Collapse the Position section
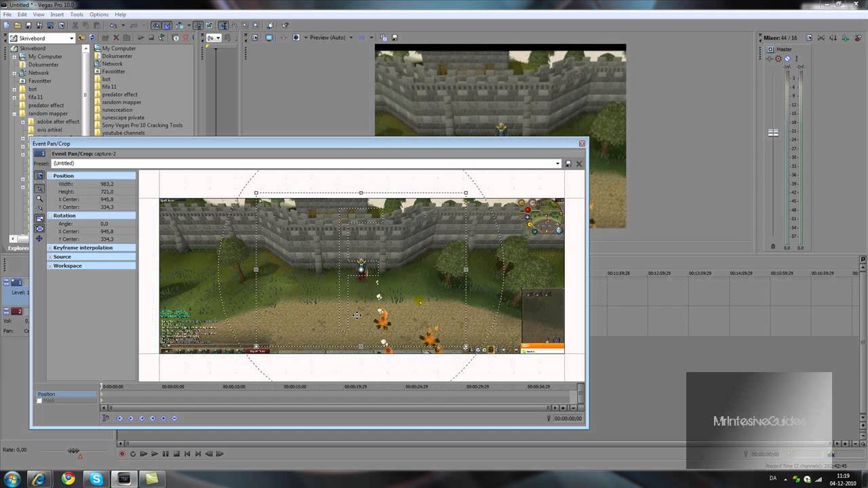This screenshot has height=488, width=868. pos(50,176)
